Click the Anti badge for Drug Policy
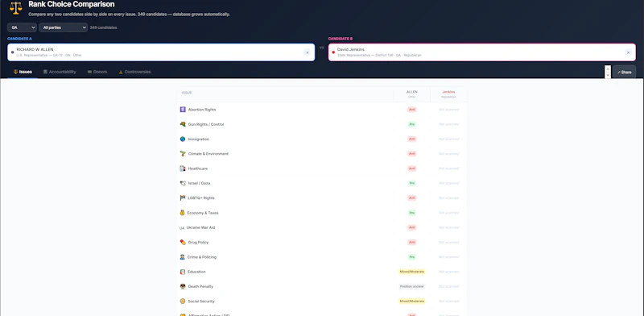 pos(412,243)
